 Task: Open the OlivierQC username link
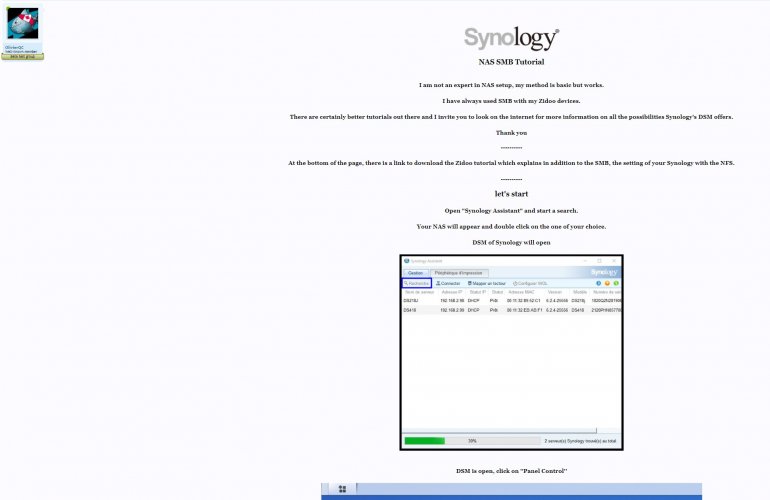(14, 47)
